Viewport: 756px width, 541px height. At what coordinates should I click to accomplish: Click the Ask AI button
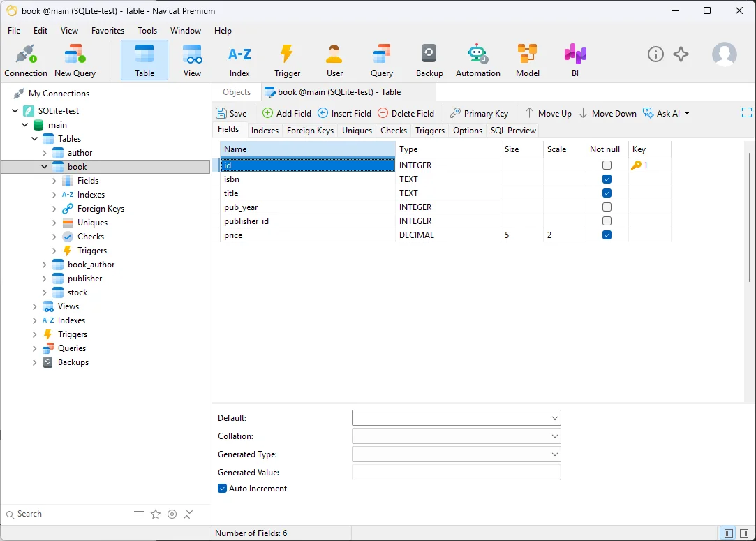point(662,113)
